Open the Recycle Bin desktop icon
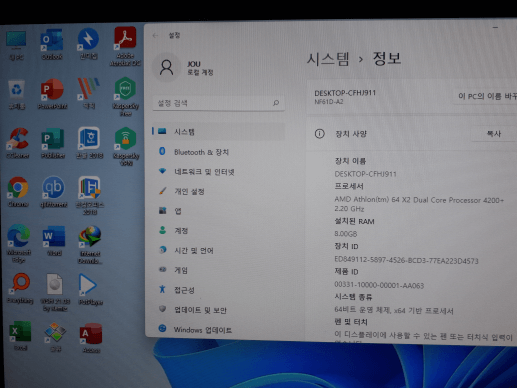 pyautogui.click(x=17, y=94)
